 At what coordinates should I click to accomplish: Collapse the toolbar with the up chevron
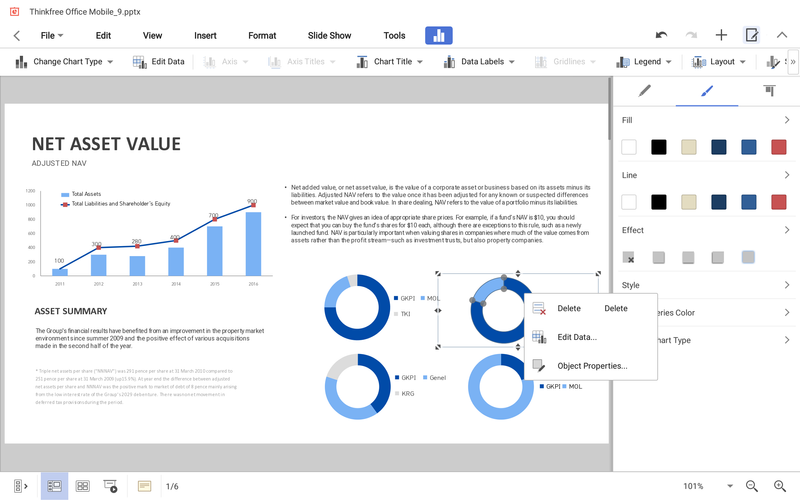(x=782, y=35)
